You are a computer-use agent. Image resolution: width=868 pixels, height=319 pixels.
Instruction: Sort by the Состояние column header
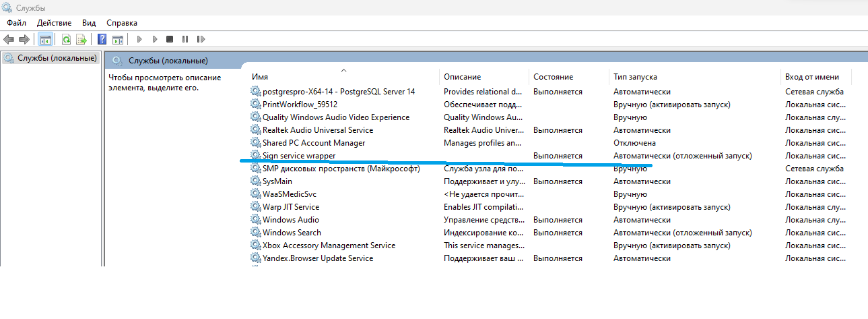point(554,77)
